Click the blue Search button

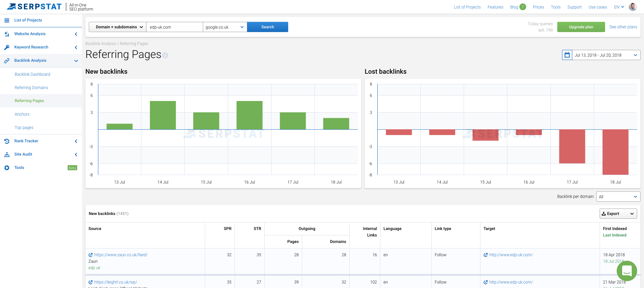pos(268,27)
